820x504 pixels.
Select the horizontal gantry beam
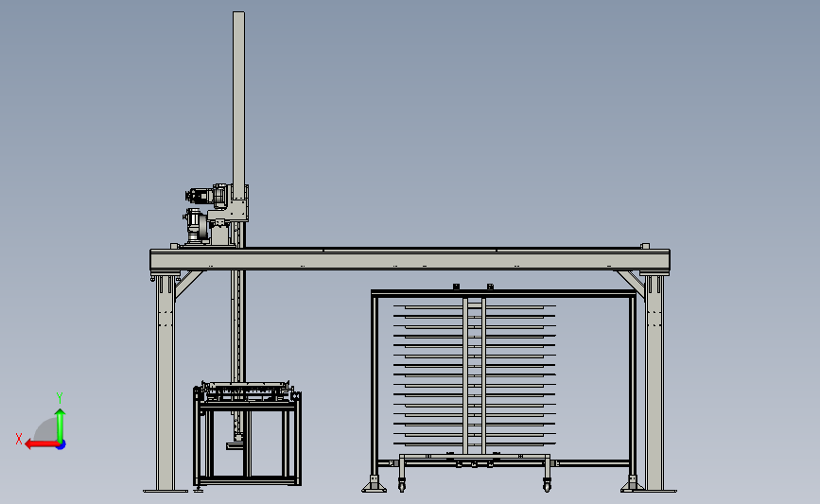coord(410,259)
